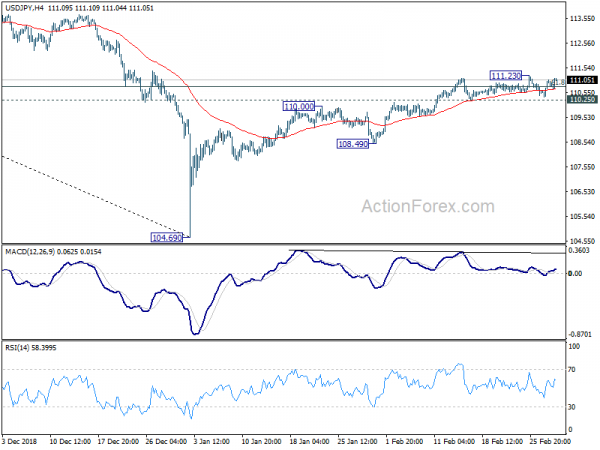The image size is (600, 450).
Task: Click the 106.550 price axis value
Action: (x=582, y=191)
